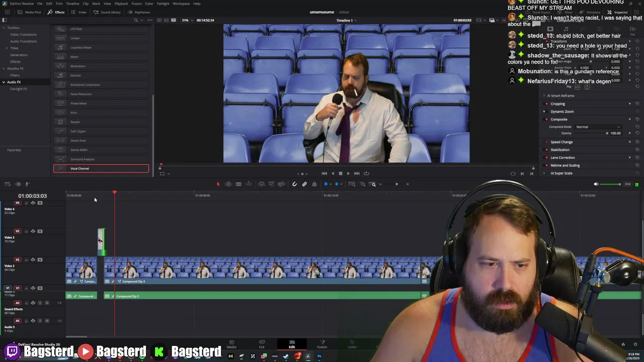Toggle the Effects panel button
Viewport: 644px width, 362px height.
[x=56, y=12]
